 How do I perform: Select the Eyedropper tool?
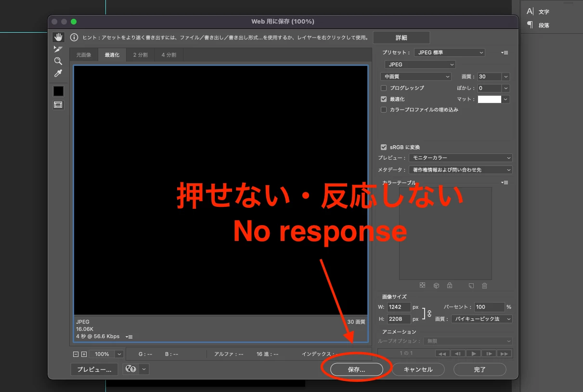click(58, 74)
